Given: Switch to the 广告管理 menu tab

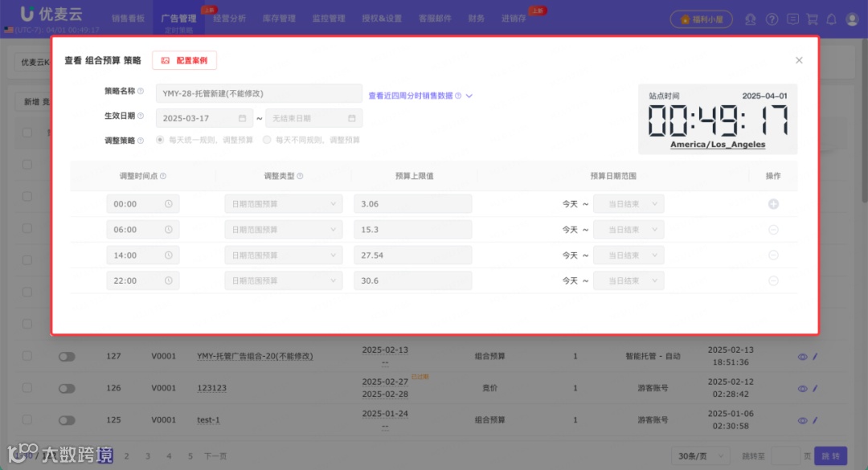Looking at the screenshot, I should click(178, 18).
